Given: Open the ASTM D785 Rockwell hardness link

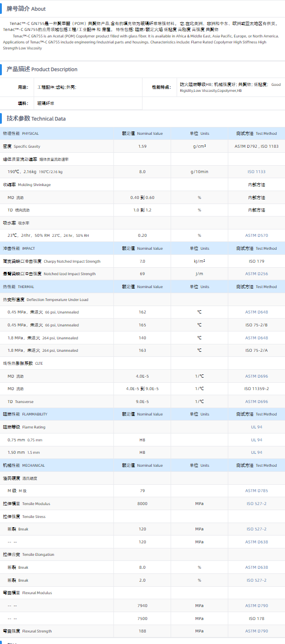Looking at the screenshot, I should pyautogui.click(x=256, y=491).
